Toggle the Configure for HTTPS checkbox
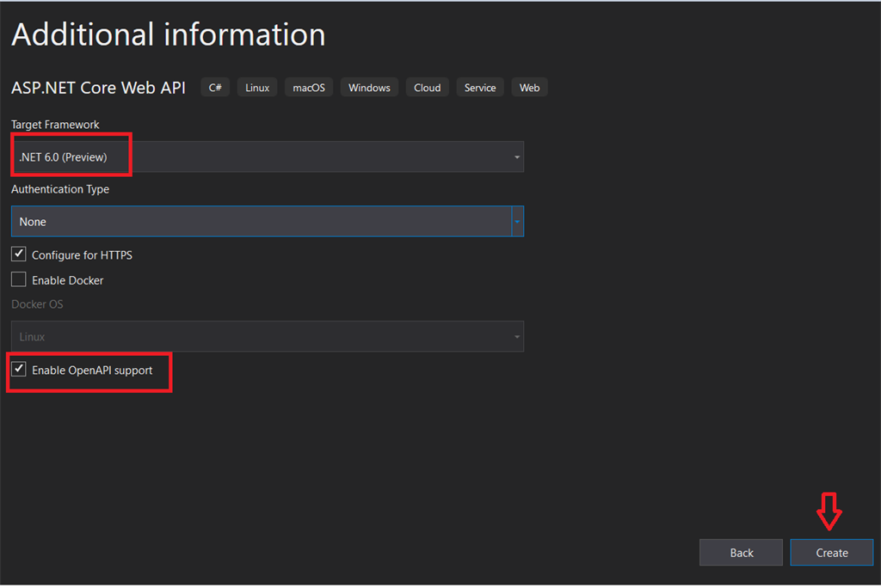Viewport: 881px width, 588px height. click(x=19, y=254)
